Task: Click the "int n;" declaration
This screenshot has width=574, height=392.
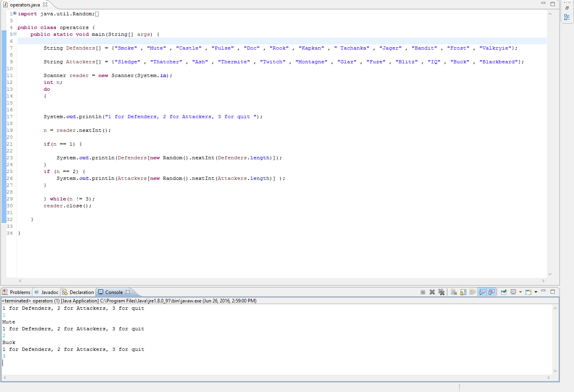Action: point(53,82)
